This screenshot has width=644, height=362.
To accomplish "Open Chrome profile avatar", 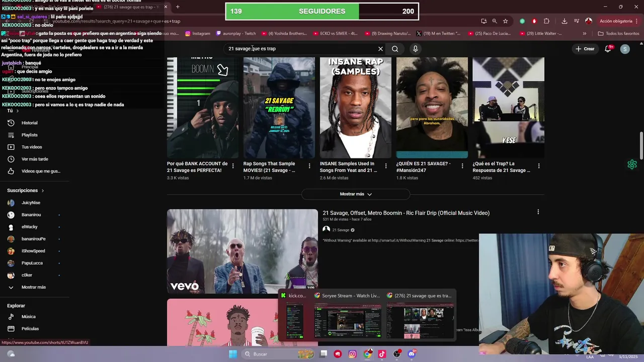I will [589, 21].
